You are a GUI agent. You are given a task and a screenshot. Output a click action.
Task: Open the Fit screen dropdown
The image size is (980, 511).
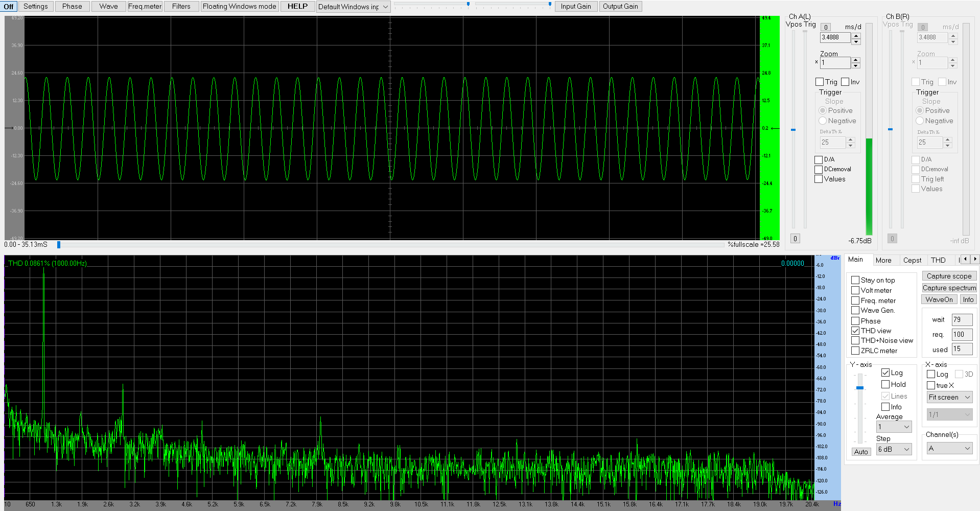pos(950,397)
